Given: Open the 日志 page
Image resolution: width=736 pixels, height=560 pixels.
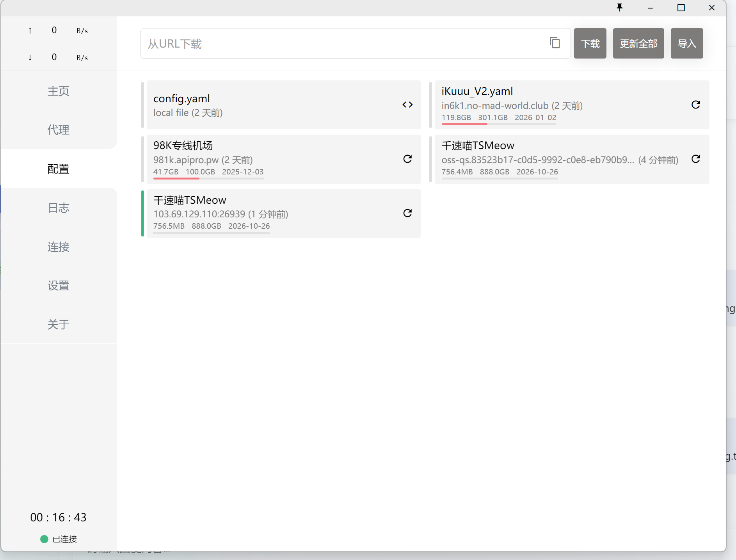Looking at the screenshot, I should pyautogui.click(x=59, y=208).
